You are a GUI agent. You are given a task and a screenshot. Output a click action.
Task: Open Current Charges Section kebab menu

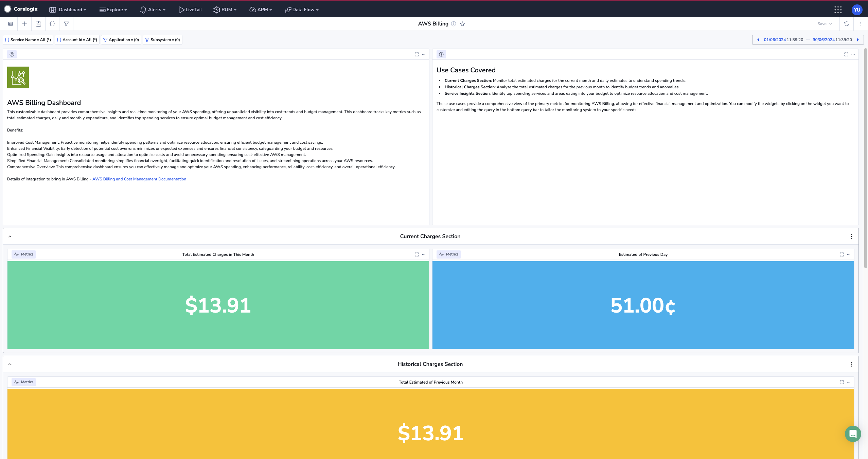coord(852,236)
